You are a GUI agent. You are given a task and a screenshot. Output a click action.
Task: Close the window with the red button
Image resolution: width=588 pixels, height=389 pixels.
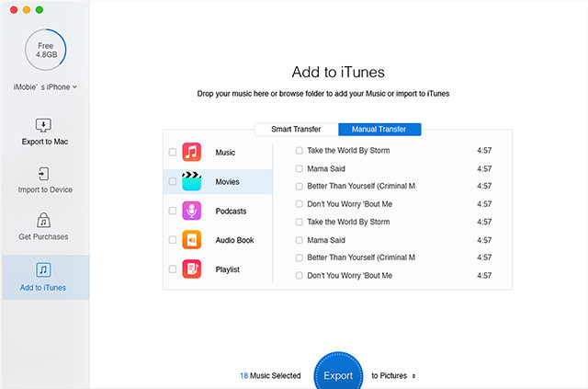pos(14,10)
